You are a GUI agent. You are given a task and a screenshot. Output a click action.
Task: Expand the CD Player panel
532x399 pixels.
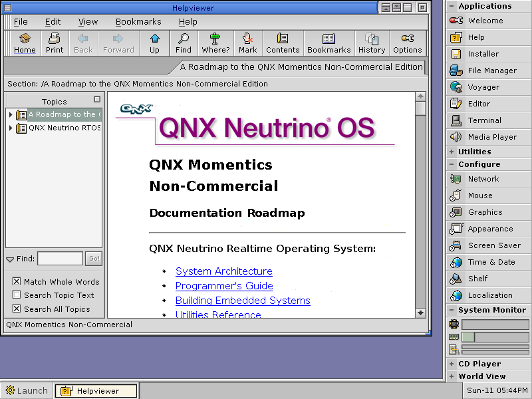[x=452, y=364]
